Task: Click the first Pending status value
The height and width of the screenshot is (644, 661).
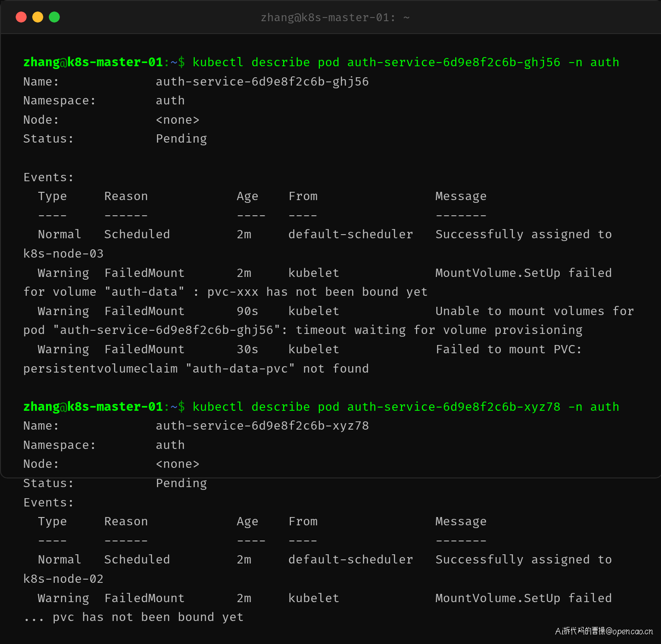Action: pos(181,139)
